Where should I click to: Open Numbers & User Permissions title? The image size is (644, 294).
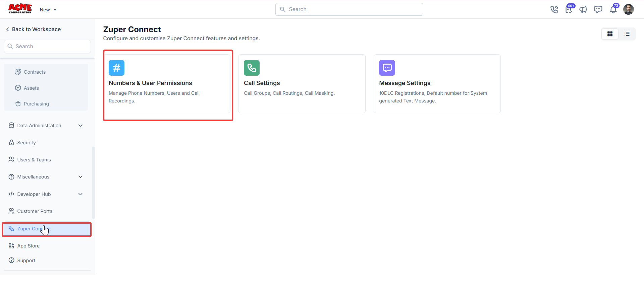pyautogui.click(x=150, y=83)
